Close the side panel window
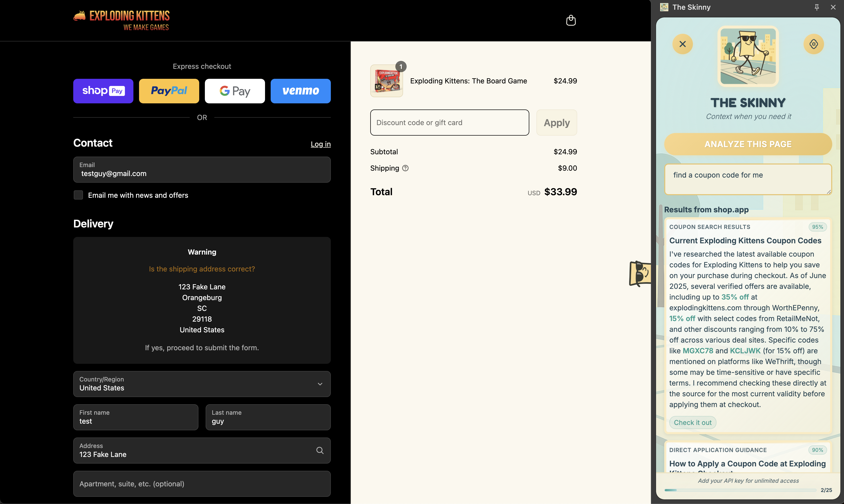 point(833,7)
